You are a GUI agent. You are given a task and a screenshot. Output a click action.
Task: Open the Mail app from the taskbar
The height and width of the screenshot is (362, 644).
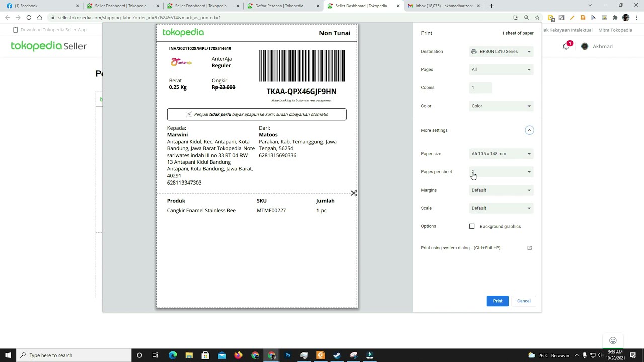222,355
